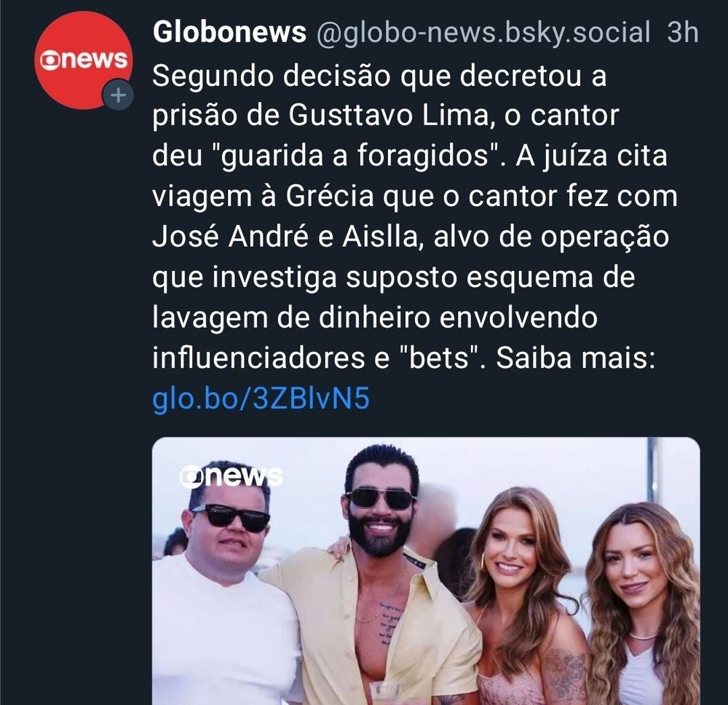Tap the plus follow button on avatar

click(119, 95)
